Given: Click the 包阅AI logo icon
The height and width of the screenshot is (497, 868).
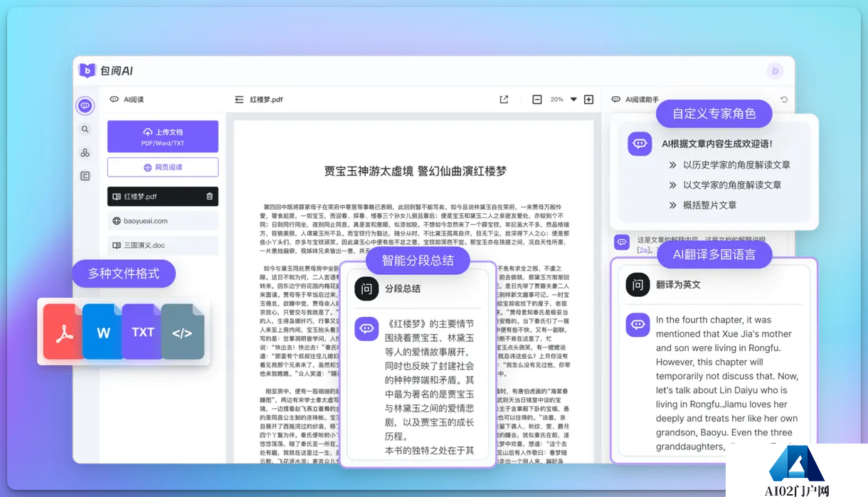Looking at the screenshot, I should coord(87,70).
